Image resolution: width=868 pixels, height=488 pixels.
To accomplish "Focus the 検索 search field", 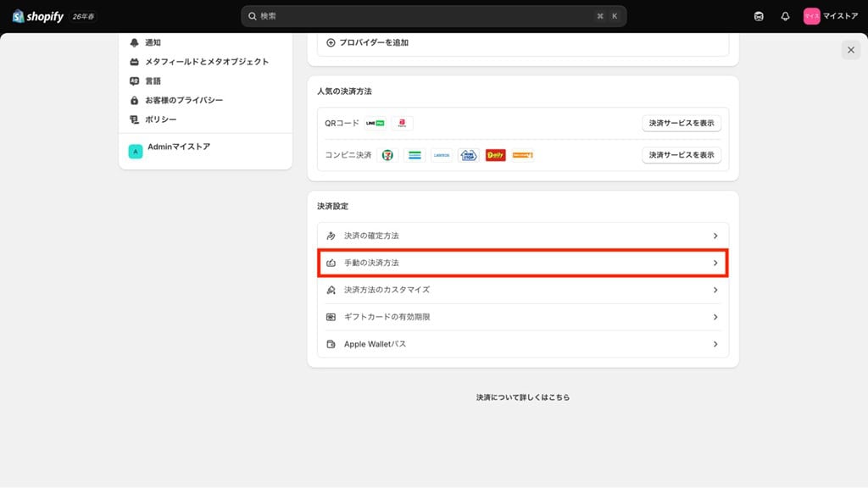I will click(x=433, y=16).
